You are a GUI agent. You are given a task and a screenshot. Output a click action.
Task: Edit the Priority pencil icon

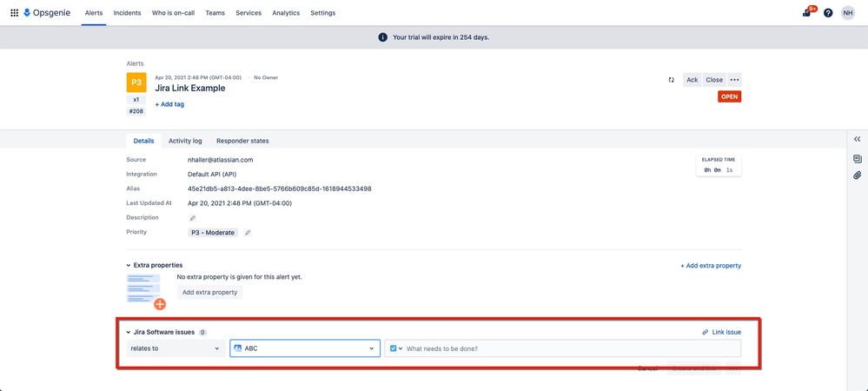pyautogui.click(x=248, y=233)
